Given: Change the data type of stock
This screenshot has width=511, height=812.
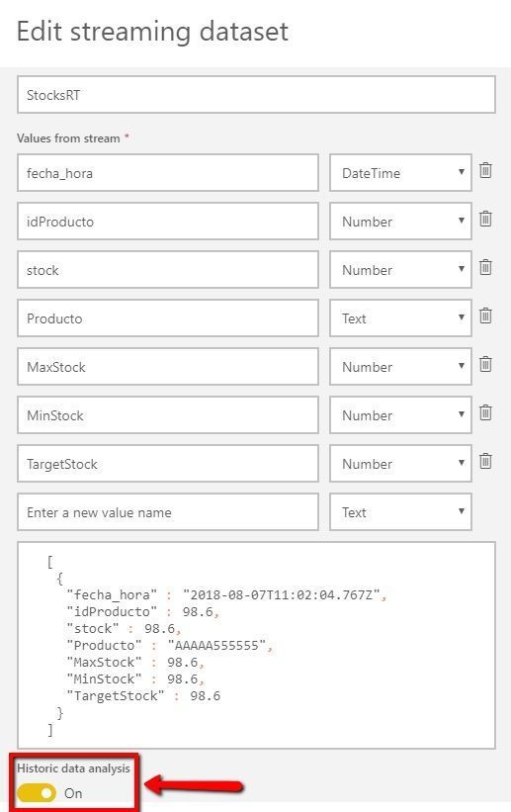Looking at the screenshot, I should pos(400,269).
